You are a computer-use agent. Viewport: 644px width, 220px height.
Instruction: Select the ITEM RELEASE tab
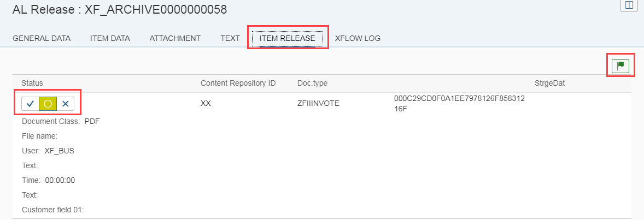pos(288,38)
